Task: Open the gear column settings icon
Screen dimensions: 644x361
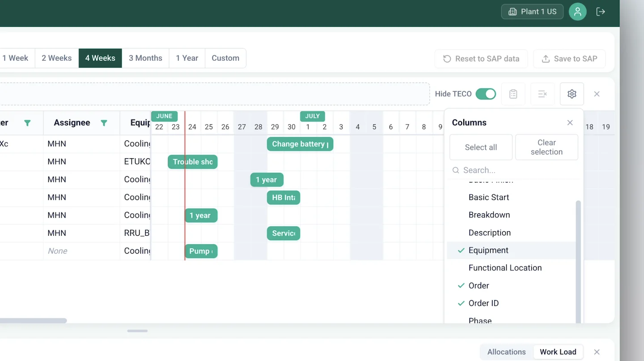Action: 572,94
